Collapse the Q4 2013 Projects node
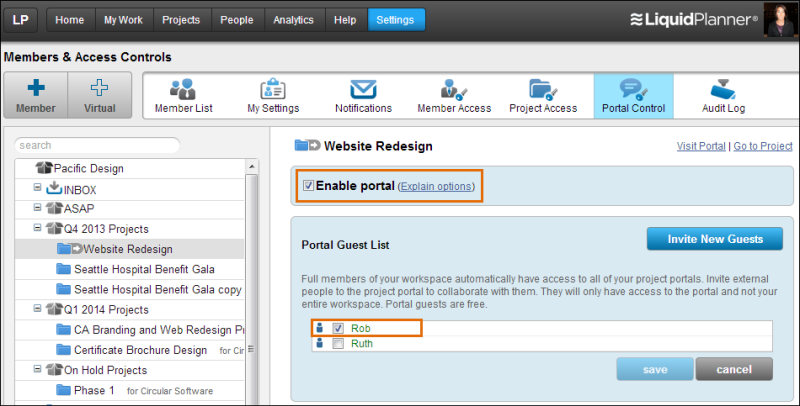800x406 pixels. pos(37,228)
